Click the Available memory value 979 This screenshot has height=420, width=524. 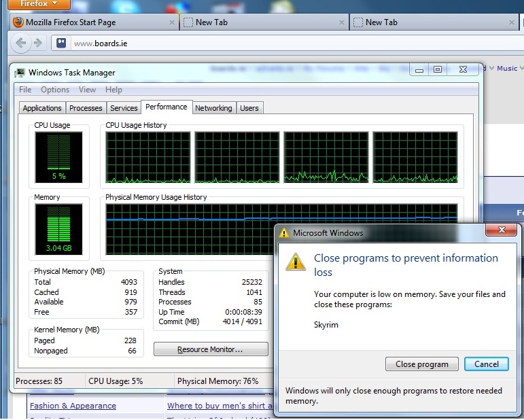coord(130,302)
